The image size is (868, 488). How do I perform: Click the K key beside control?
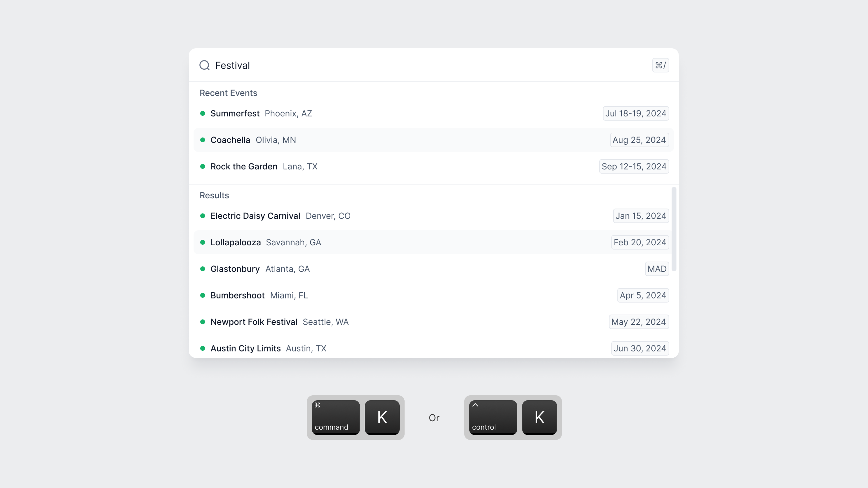pyautogui.click(x=540, y=417)
